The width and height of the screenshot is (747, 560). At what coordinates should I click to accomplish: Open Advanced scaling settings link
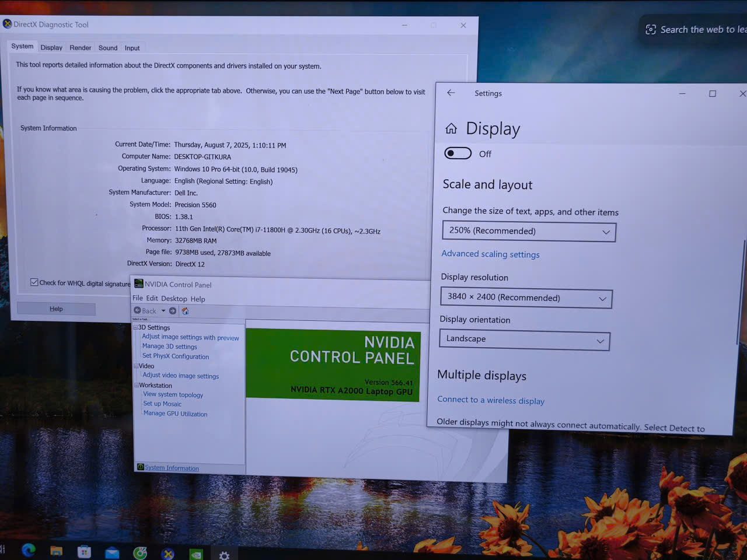(490, 254)
